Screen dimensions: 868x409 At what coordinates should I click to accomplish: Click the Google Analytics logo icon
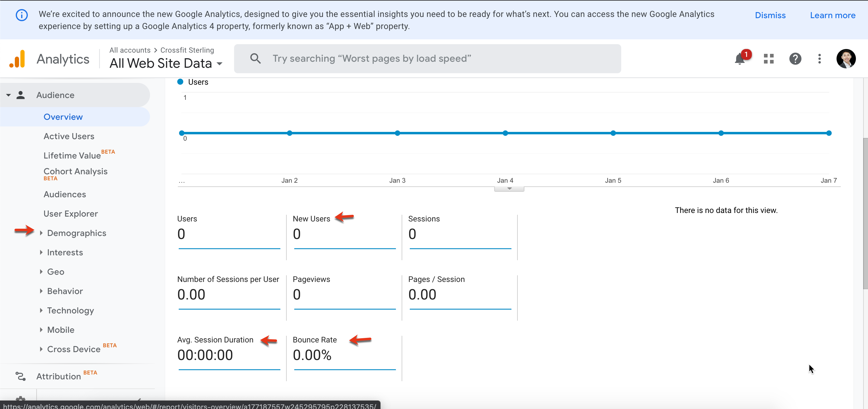tap(18, 59)
